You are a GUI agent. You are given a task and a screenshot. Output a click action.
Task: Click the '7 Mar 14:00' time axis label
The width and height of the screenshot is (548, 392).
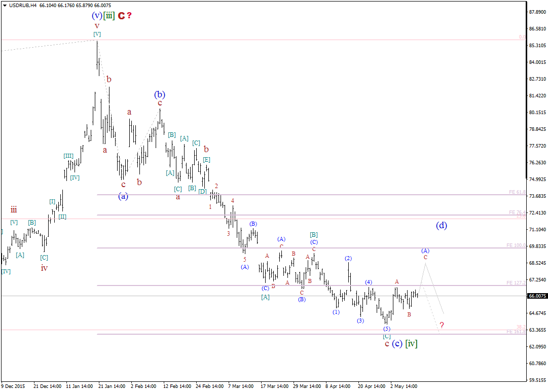coord(241,386)
